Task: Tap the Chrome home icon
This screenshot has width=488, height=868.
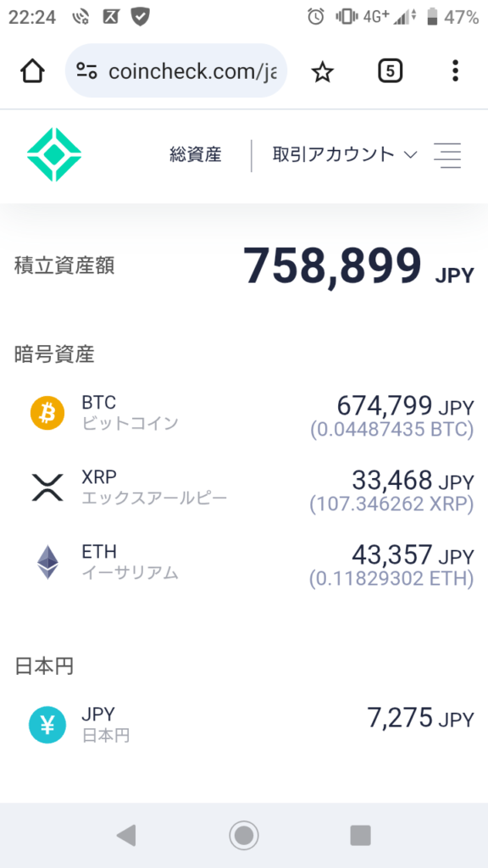Action: click(33, 71)
